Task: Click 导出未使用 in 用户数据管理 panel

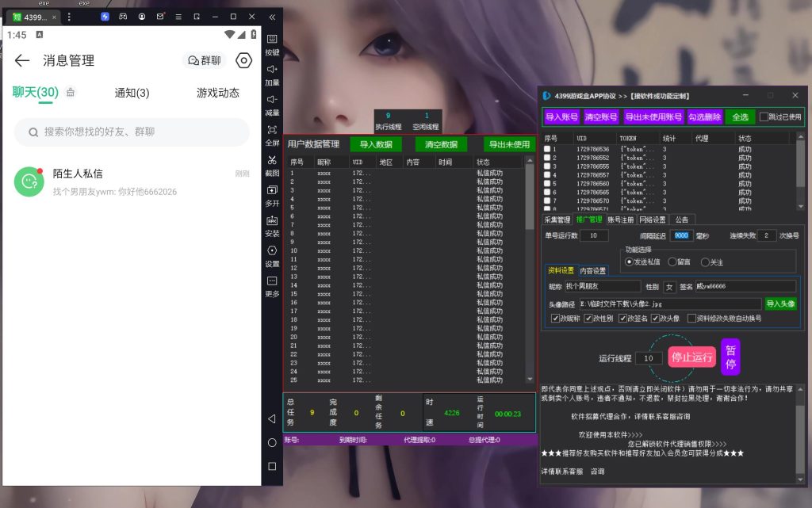Action: click(x=509, y=144)
